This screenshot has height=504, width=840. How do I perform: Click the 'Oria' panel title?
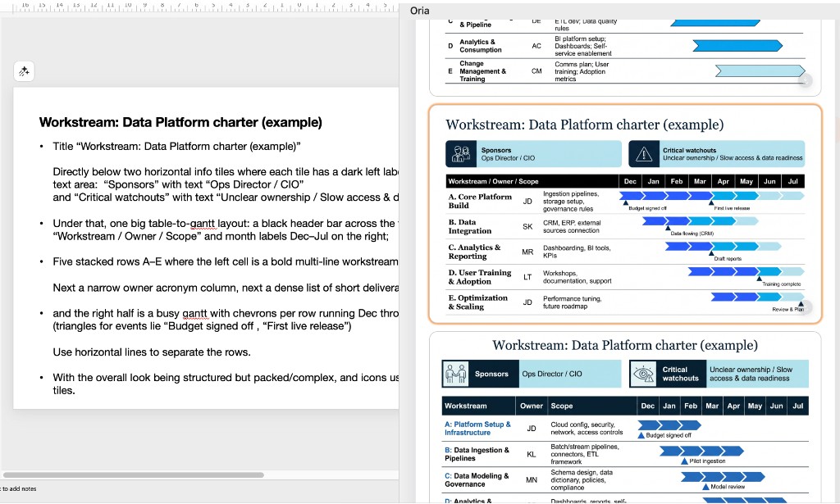419,11
